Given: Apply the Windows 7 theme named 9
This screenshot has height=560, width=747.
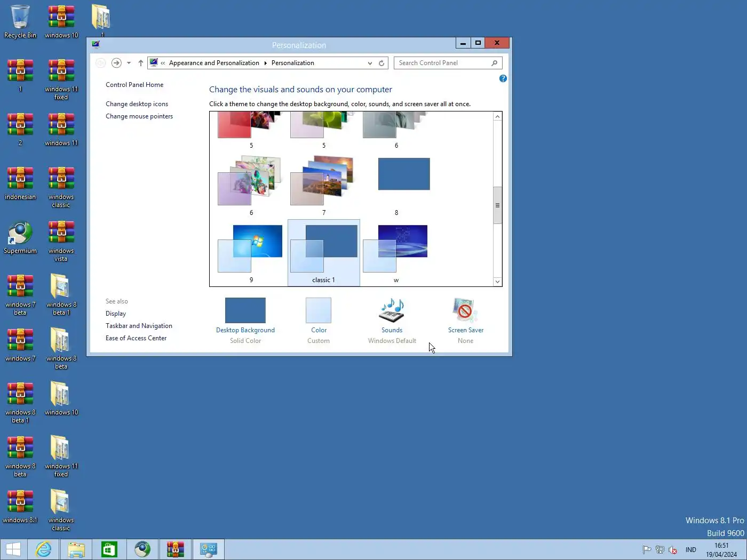Looking at the screenshot, I should (251, 252).
